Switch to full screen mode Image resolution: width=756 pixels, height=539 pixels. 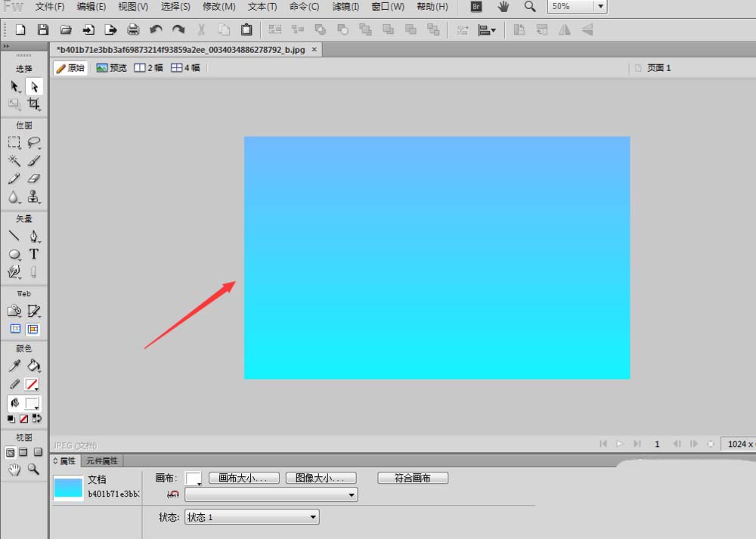(x=38, y=452)
